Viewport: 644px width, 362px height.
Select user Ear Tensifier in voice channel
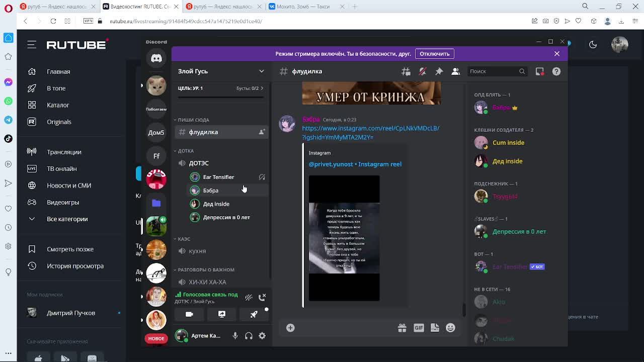227,177
